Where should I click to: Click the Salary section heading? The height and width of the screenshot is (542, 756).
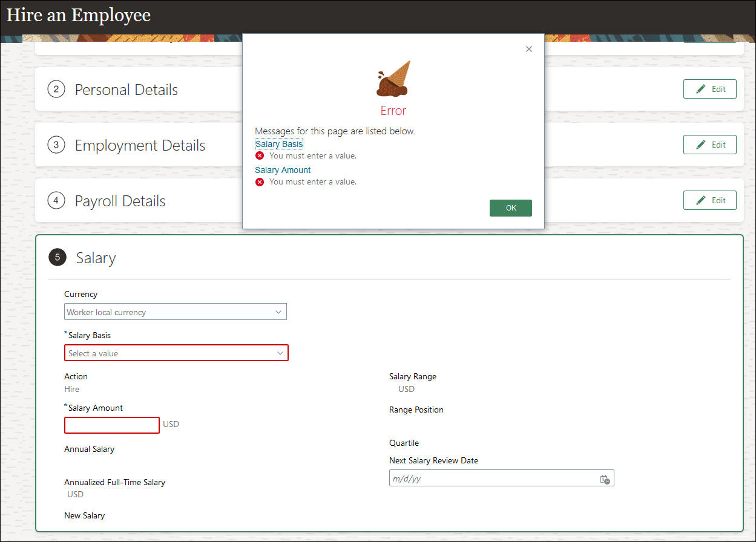pos(96,258)
